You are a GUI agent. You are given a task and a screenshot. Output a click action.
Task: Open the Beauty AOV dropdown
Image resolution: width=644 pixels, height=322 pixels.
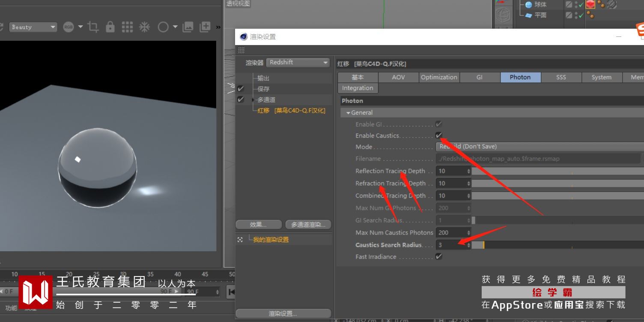point(33,27)
